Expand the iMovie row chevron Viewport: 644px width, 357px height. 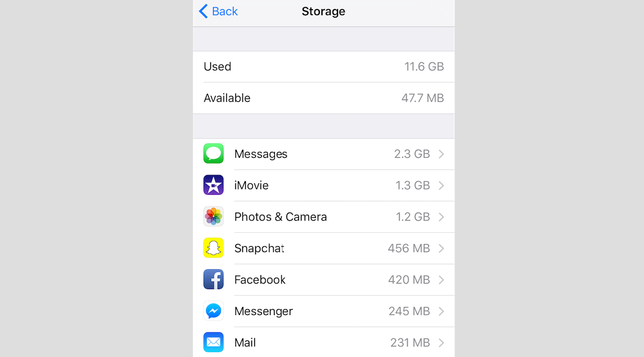[x=441, y=185]
